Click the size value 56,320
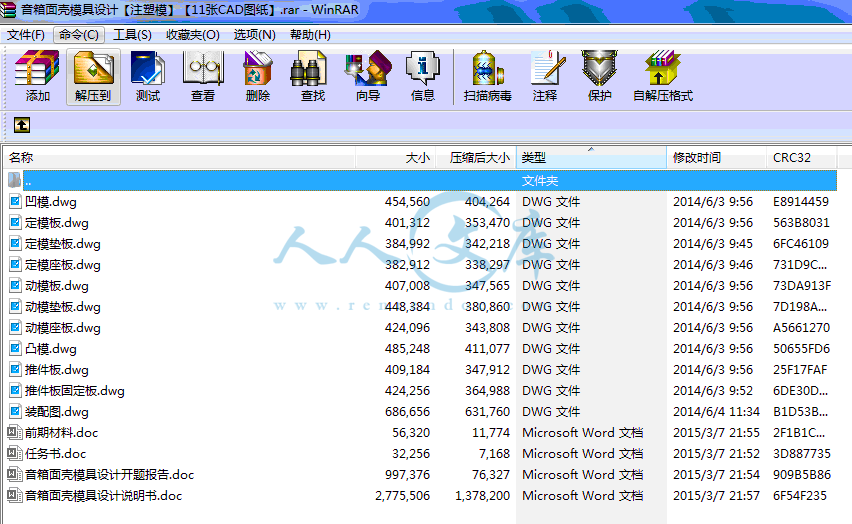The width and height of the screenshot is (852, 524). 411,433
